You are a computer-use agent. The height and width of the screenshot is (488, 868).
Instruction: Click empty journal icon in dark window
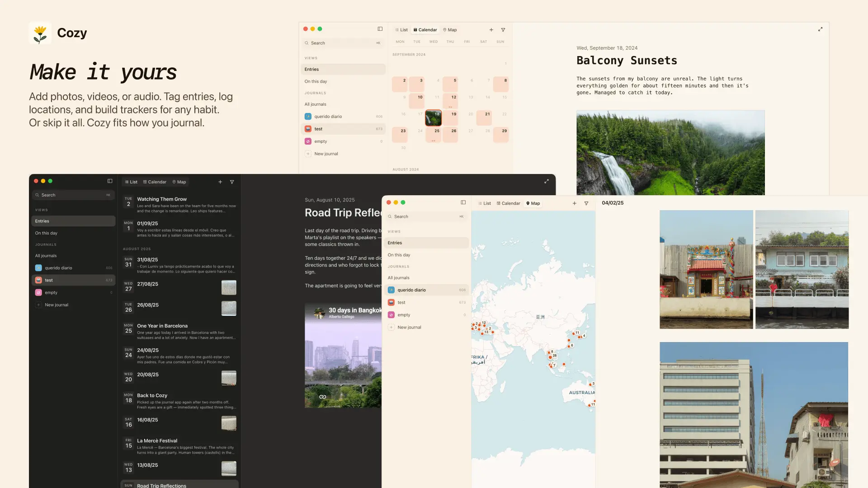[x=38, y=293]
